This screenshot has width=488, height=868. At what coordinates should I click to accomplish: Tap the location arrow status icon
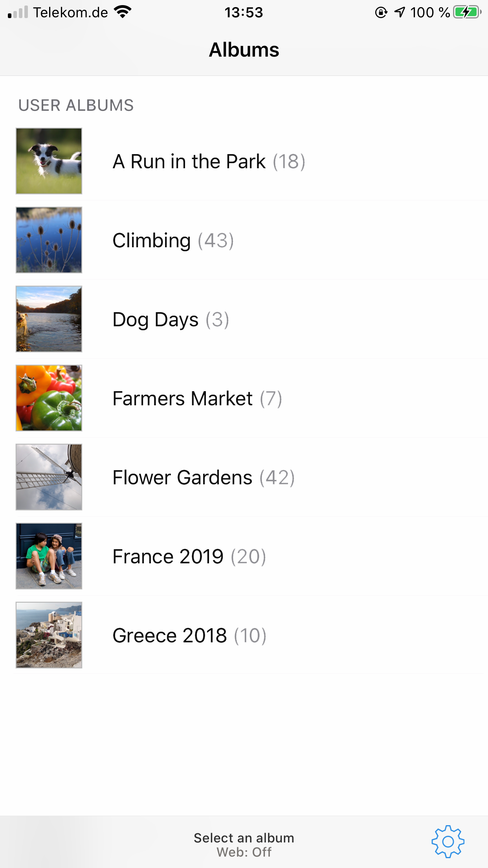pos(400,13)
